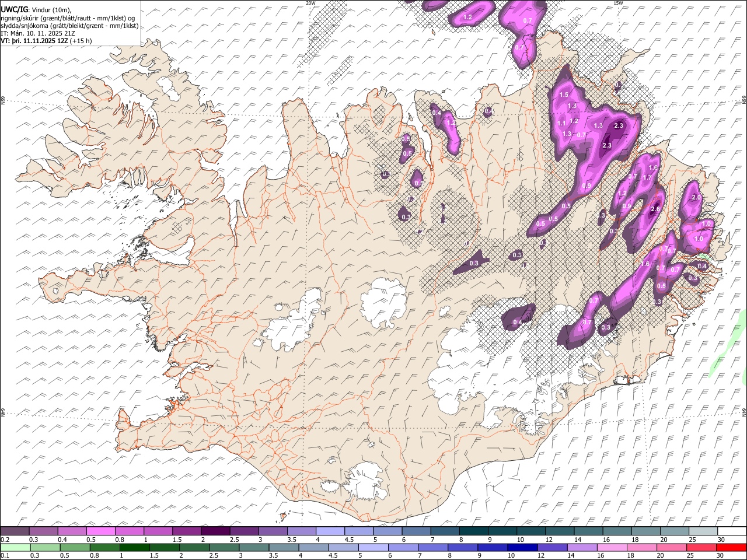The image size is (747, 560).
Task: Select the light pink rain-scale swatch labeled 16
Action: [612, 547]
